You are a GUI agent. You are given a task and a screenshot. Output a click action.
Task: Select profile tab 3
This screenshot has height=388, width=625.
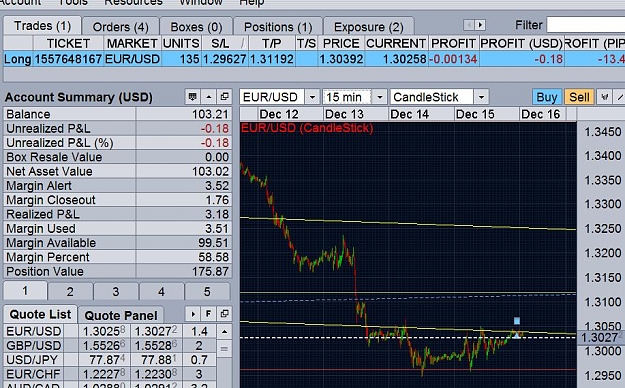116,292
